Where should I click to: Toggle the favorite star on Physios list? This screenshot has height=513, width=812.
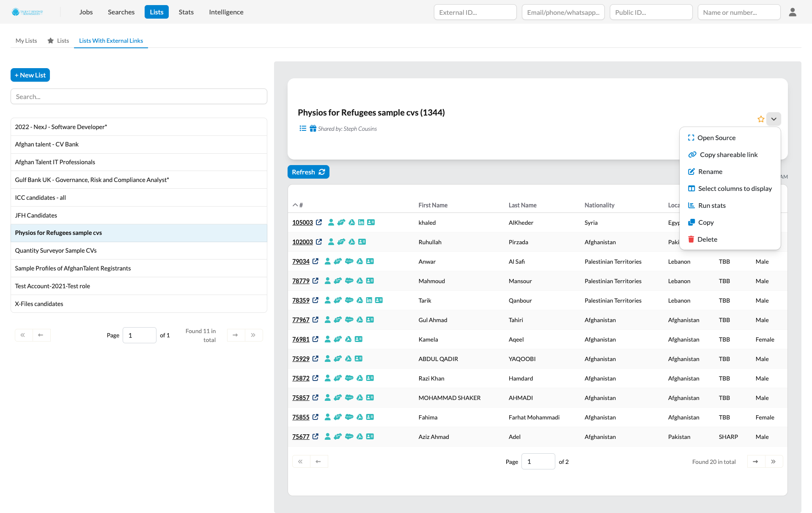pyautogui.click(x=760, y=119)
